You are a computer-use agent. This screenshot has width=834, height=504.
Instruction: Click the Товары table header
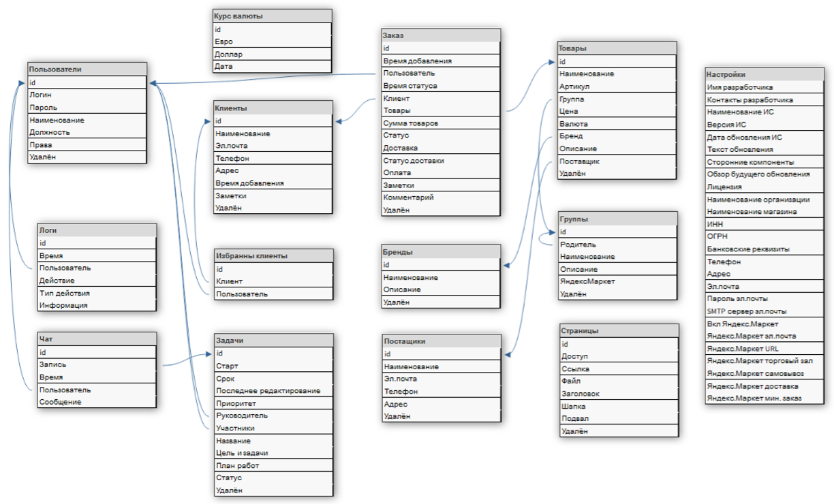click(617, 48)
